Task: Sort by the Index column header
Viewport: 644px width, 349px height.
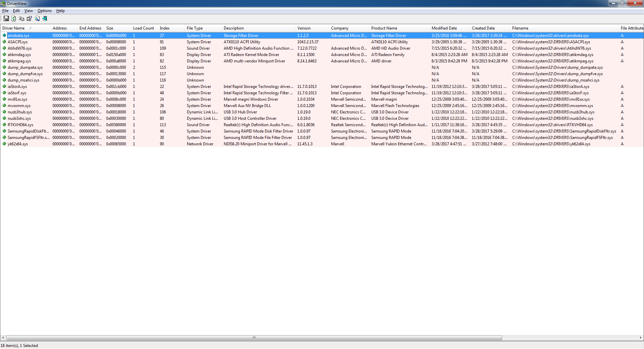Action: tap(171, 28)
